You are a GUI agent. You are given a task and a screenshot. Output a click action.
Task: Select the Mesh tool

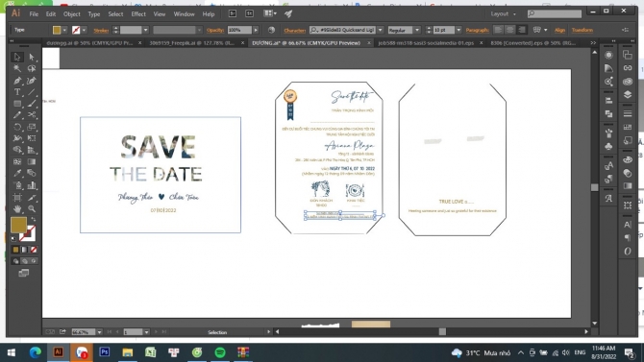click(17, 161)
